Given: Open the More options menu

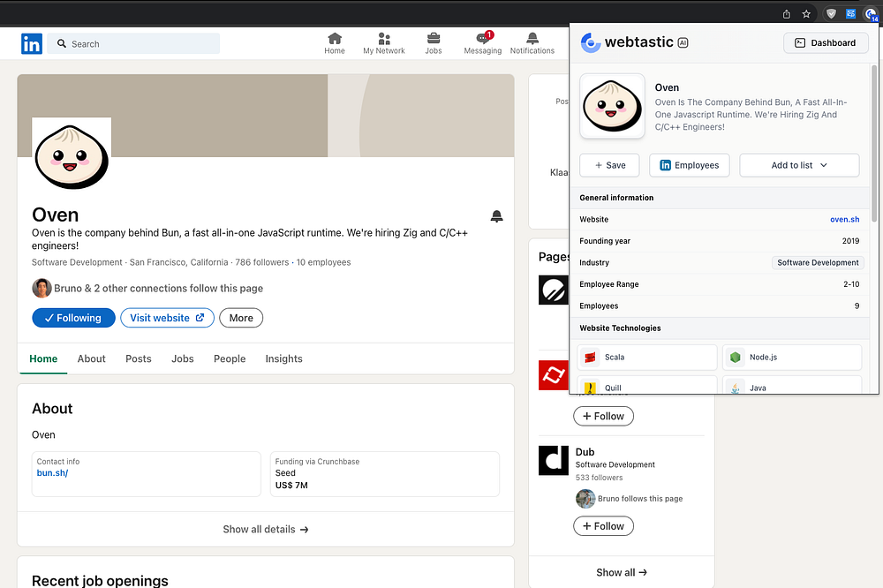Looking at the screenshot, I should point(241,318).
